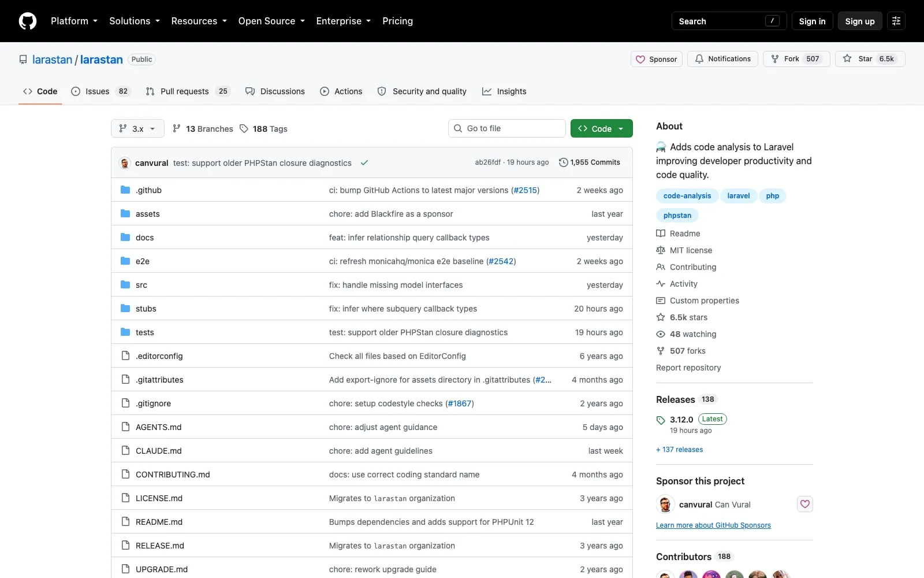The height and width of the screenshot is (578, 924).
Task: Click the 48 watching eye icon
Action: [x=661, y=334]
